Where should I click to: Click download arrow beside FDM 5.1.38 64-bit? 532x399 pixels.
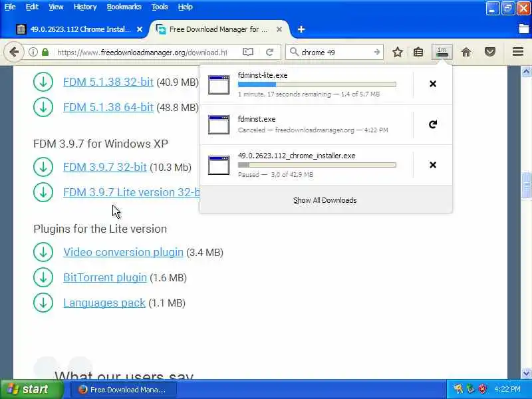point(43,107)
